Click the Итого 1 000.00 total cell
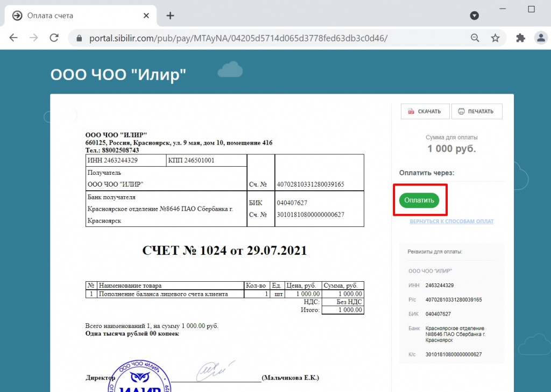Viewport: 551px width, 392px height. tap(343, 310)
